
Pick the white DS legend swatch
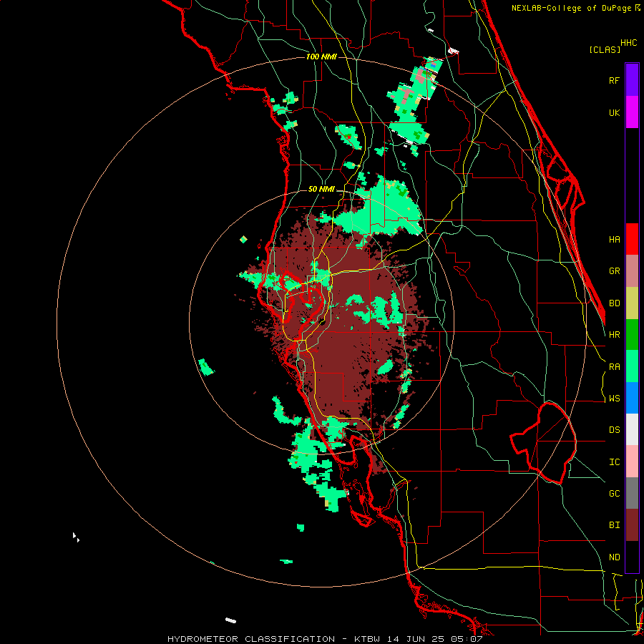coord(632,429)
